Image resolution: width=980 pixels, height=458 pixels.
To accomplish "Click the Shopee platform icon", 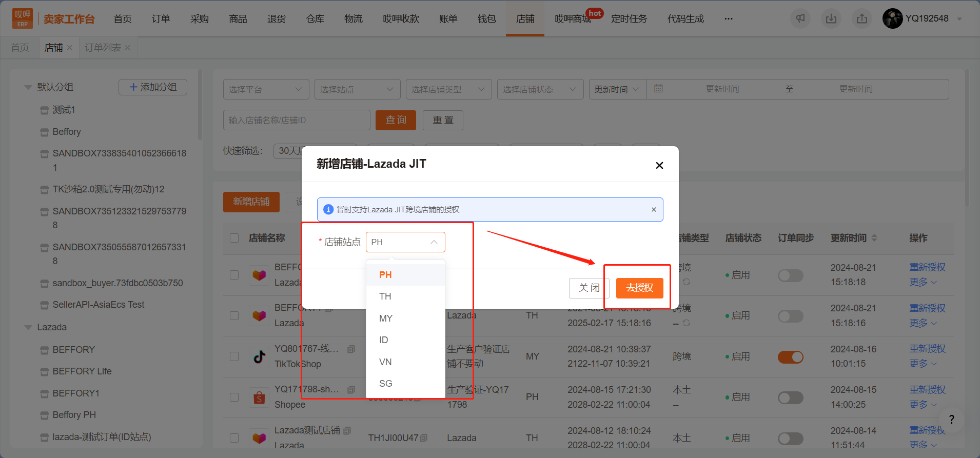I will tap(259, 397).
